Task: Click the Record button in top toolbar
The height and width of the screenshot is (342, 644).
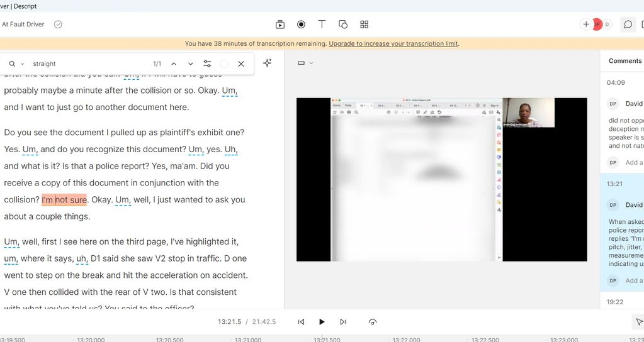Action: [301, 25]
